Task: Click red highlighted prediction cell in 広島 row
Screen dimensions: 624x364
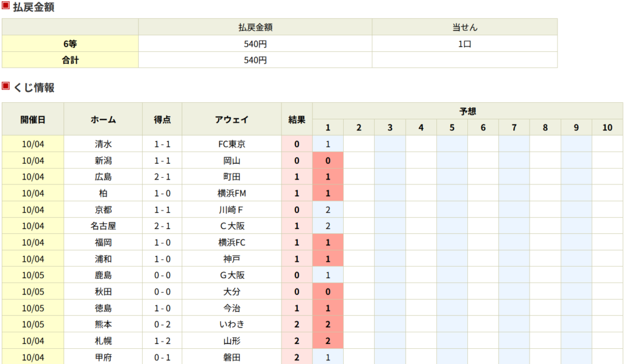Action: [328, 177]
